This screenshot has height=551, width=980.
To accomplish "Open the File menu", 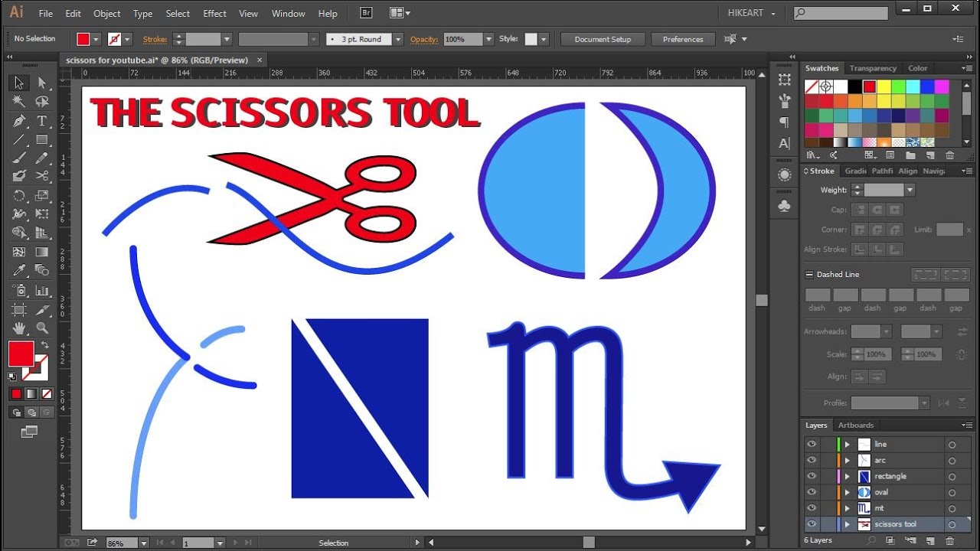I will tap(45, 14).
